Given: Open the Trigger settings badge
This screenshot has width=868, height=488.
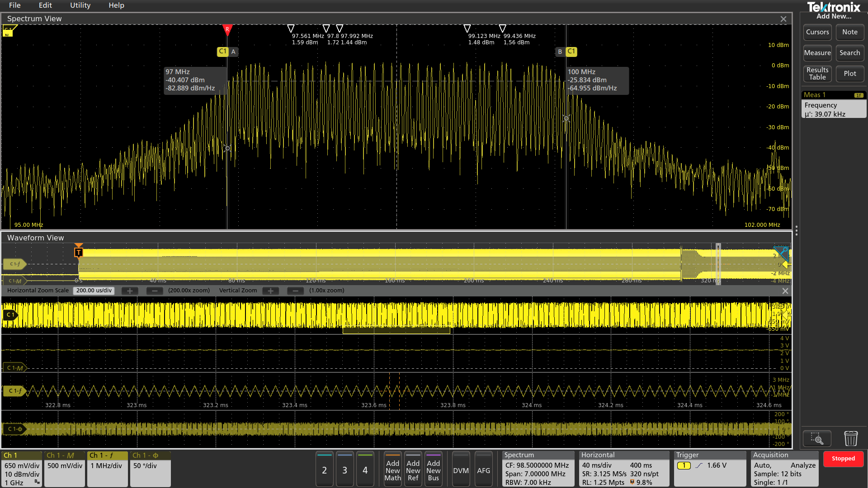Looking at the screenshot, I should point(710,469).
